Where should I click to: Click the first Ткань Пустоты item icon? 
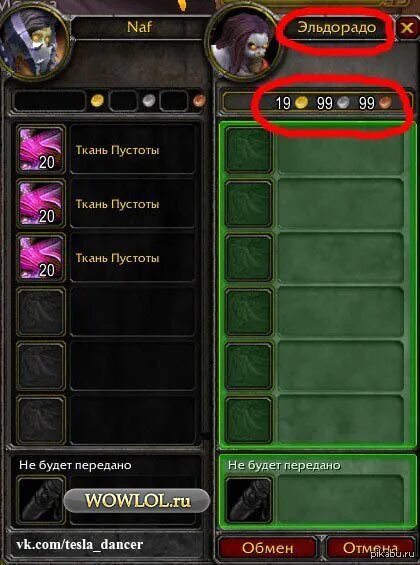point(41,150)
